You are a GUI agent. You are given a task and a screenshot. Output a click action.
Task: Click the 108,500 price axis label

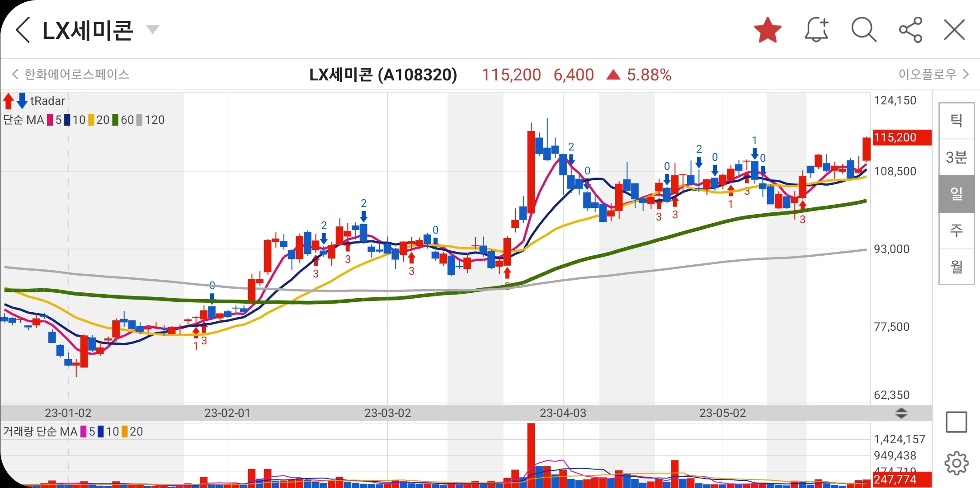pyautogui.click(x=895, y=171)
